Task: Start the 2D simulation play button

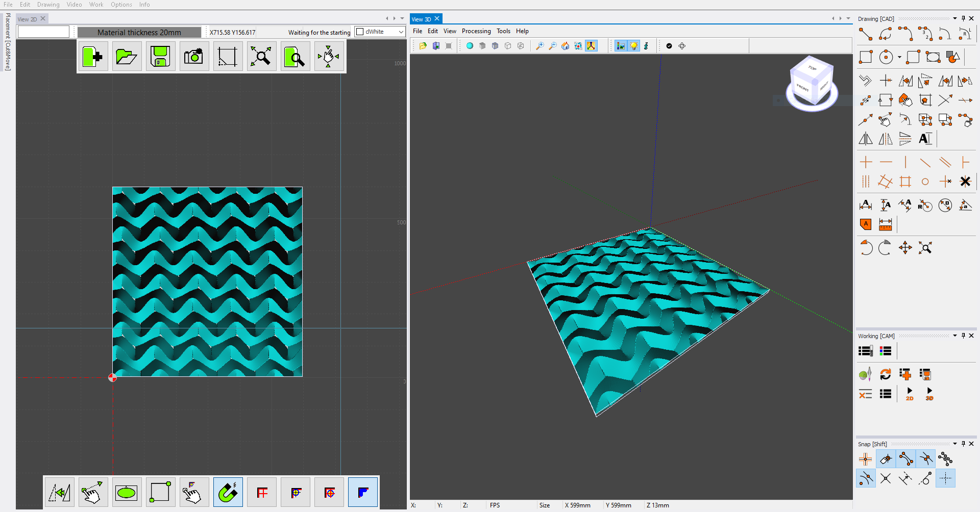Action: pyautogui.click(x=910, y=394)
